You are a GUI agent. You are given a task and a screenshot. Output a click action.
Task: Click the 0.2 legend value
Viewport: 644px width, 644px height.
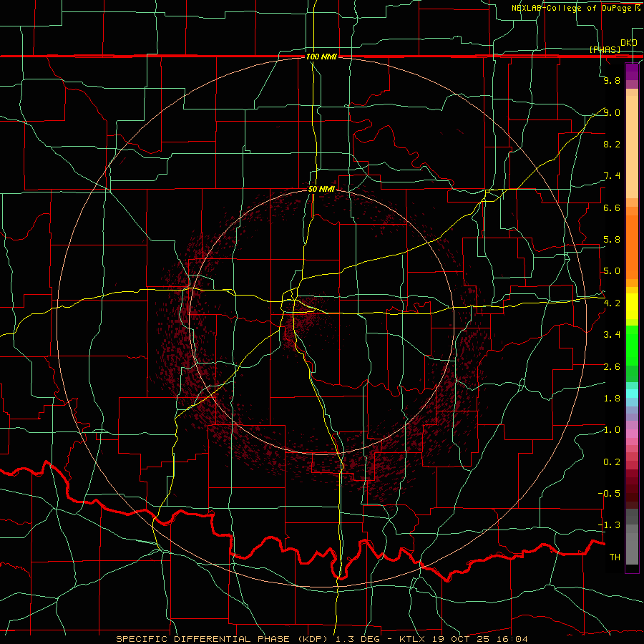pos(612,462)
